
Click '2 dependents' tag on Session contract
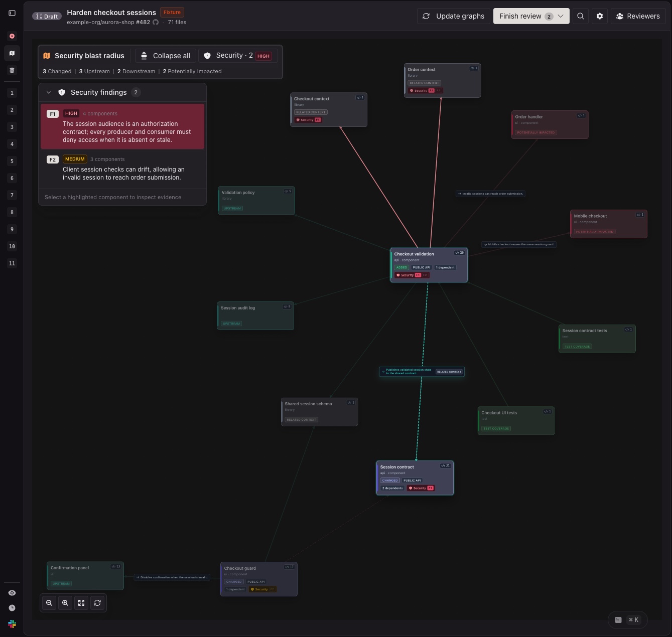(392, 488)
